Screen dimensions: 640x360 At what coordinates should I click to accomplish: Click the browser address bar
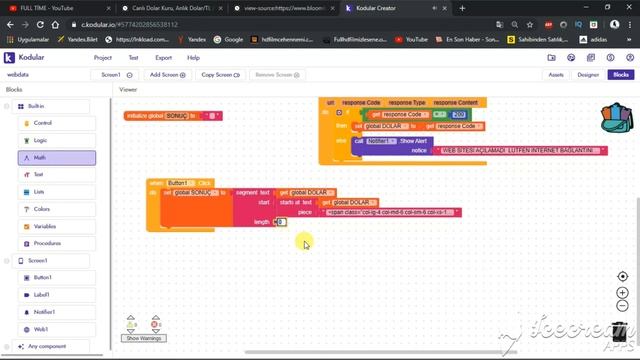tap(282, 25)
